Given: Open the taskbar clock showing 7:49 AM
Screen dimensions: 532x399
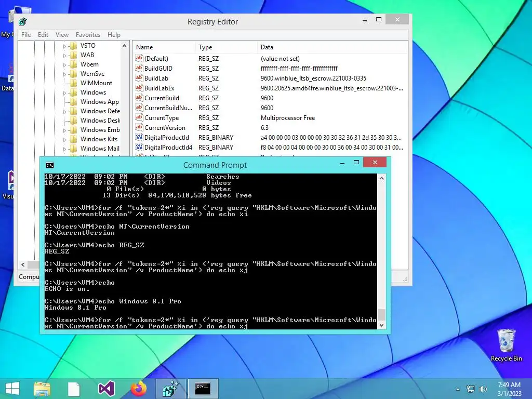Looking at the screenshot, I should [x=509, y=389].
